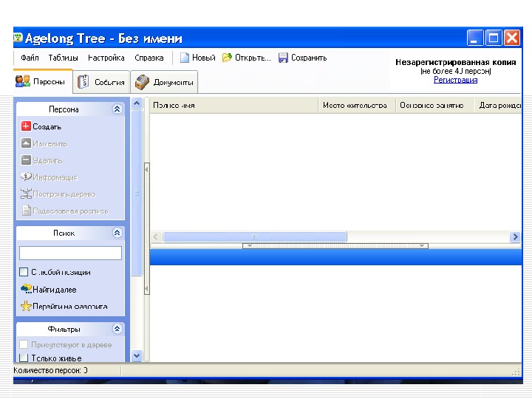Click the status bar resize grip
532x399 pixels.
[516, 372]
